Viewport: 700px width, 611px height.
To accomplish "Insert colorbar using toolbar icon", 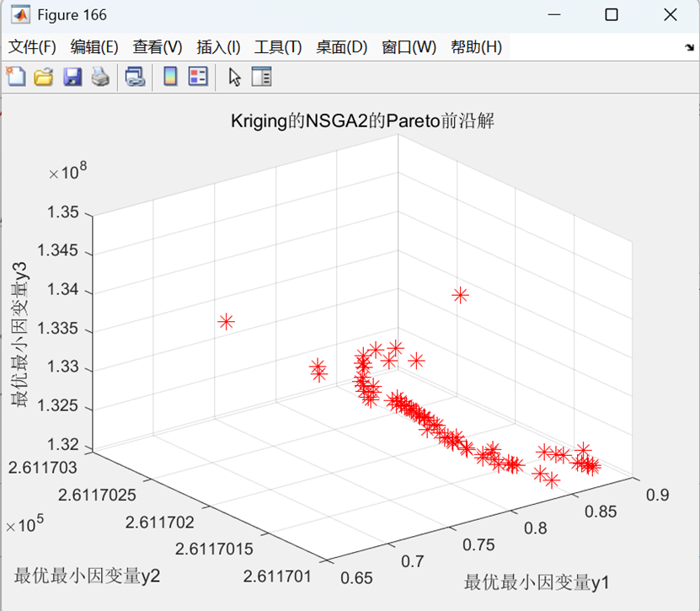I will point(170,77).
